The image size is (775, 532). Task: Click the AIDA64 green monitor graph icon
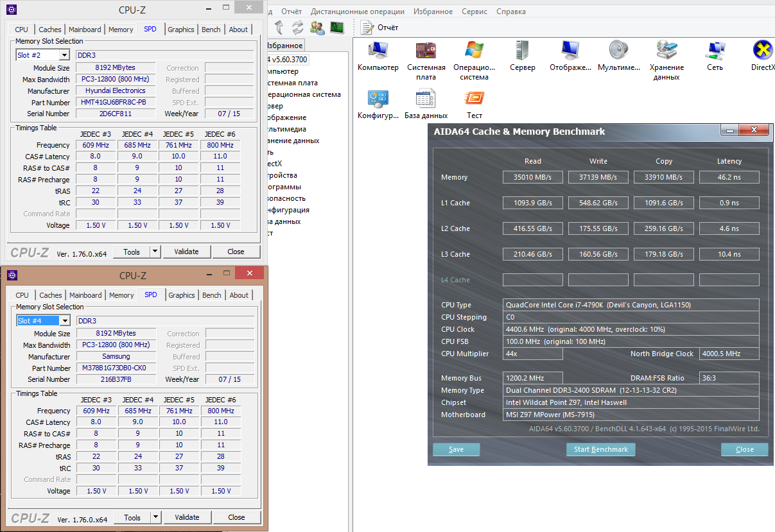(336, 28)
